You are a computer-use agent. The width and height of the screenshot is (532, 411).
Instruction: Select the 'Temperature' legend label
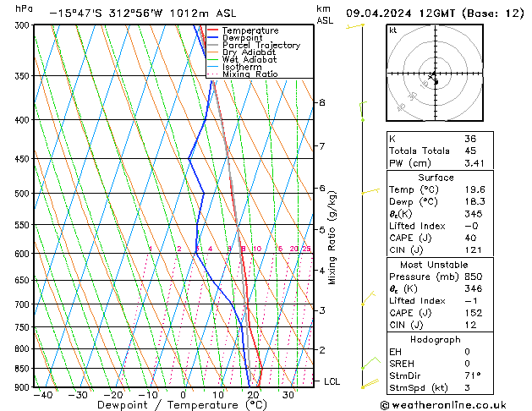click(x=250, y=30)
